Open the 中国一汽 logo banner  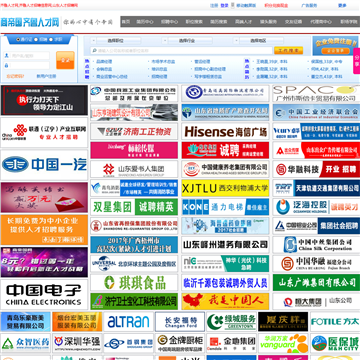click(44, 165)
